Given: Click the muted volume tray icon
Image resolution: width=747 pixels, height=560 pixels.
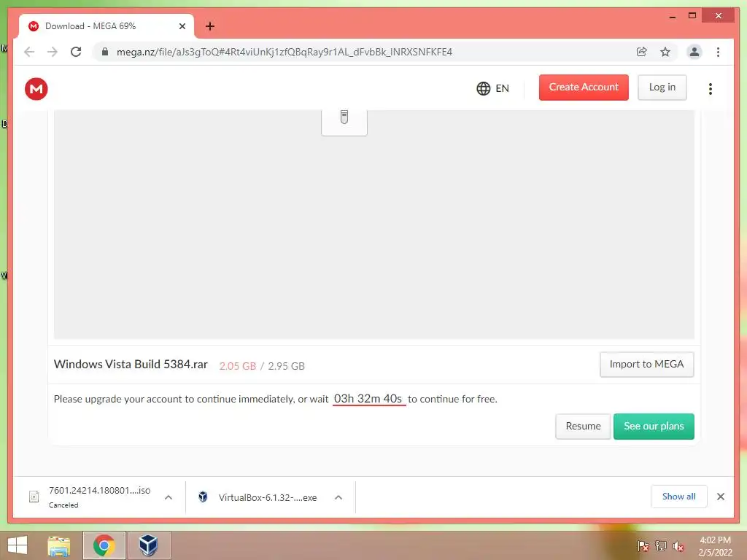Looking at the screenshot, I should coord(678,545).
